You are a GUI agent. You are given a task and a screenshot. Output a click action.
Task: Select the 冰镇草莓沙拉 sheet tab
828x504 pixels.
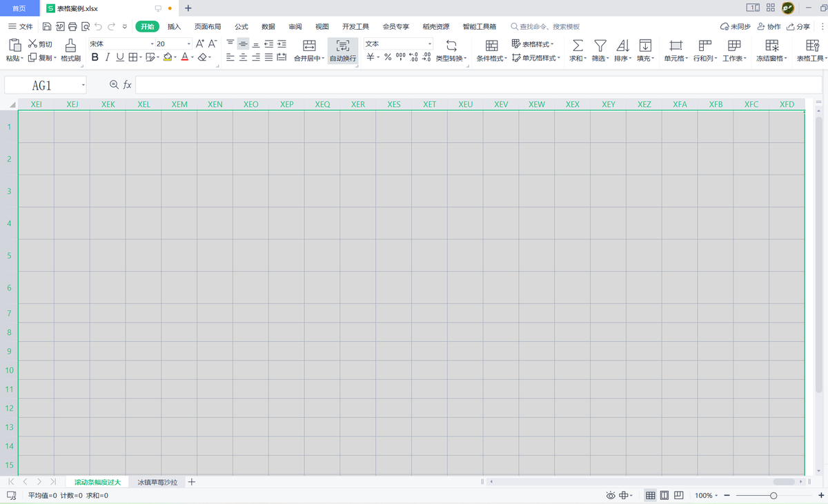157,482
